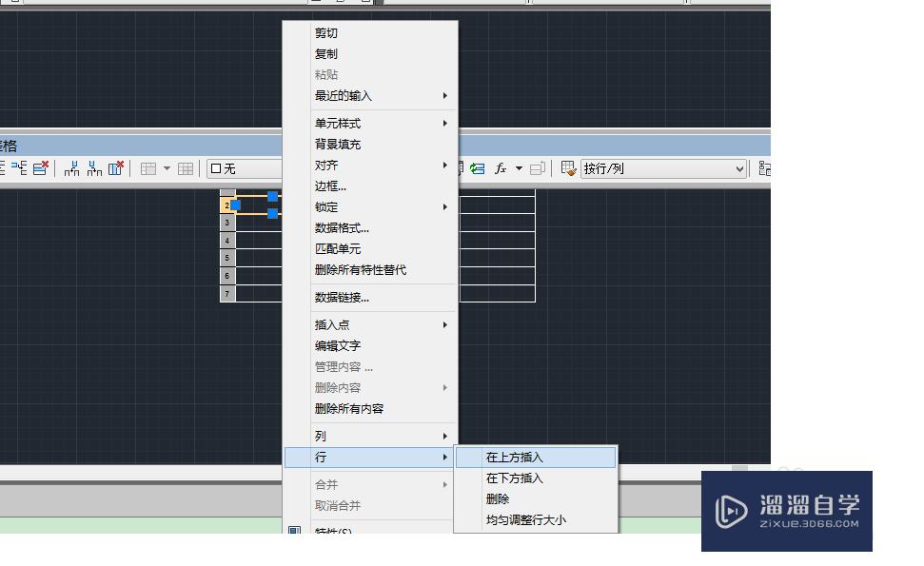Click the delete column toolbar icon
This screenshot has width=924, height=566.
(114, 168)
